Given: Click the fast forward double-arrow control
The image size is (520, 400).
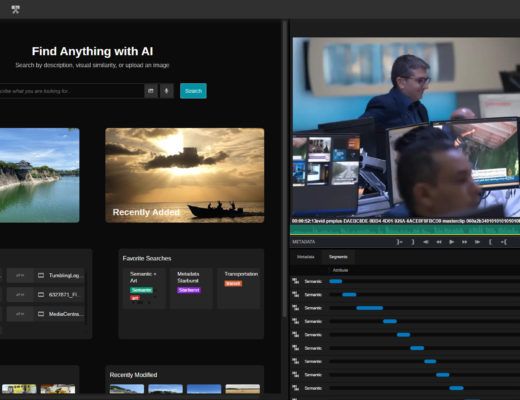Looking at the screenshot, I should (x=464, y=242).
